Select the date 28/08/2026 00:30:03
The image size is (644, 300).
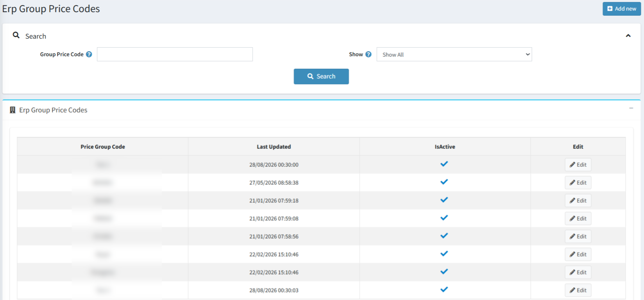tap(274, 290)
